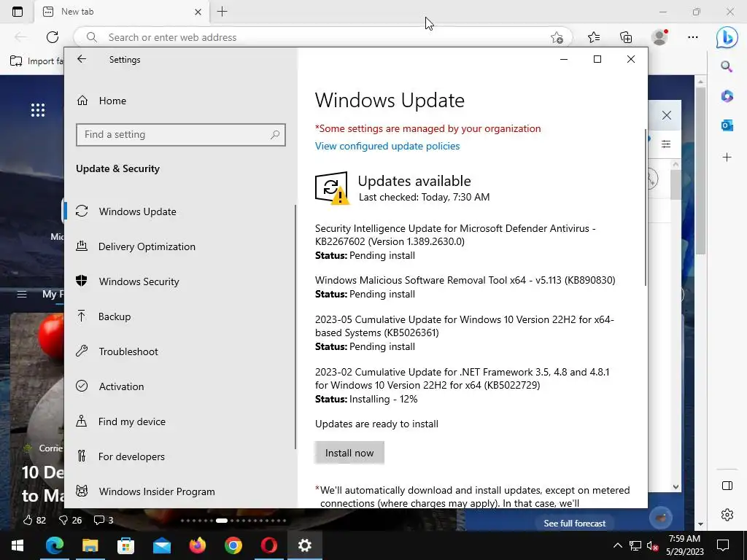Open Backup settings
Screen dimensions: 747x560
(115, 316)
